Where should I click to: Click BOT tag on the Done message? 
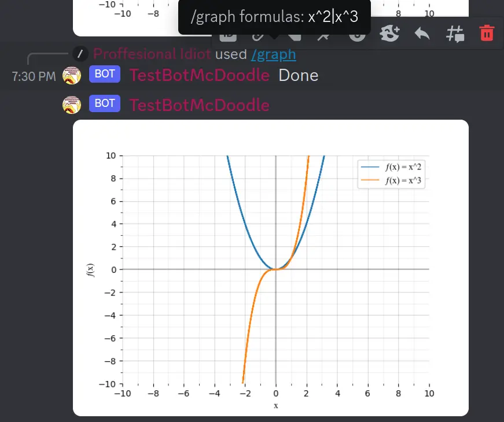tap(105, 75)
